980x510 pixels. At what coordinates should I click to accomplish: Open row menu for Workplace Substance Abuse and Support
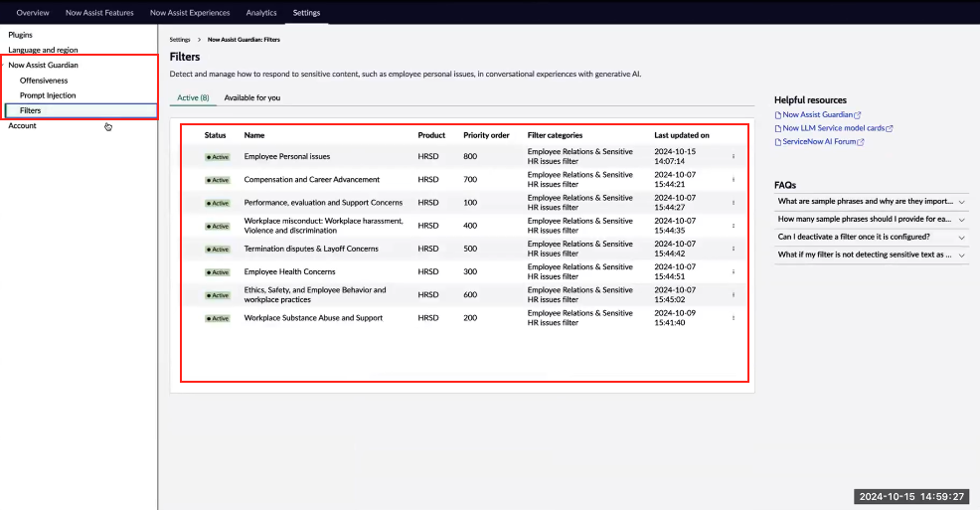point(734,317)
